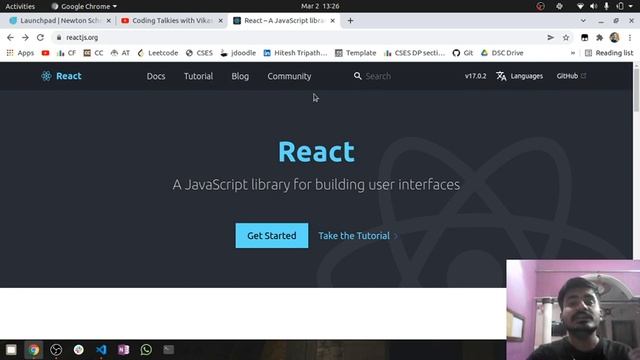Select the React JavaScript library tab
640x360 pixels.
(284, 20)
